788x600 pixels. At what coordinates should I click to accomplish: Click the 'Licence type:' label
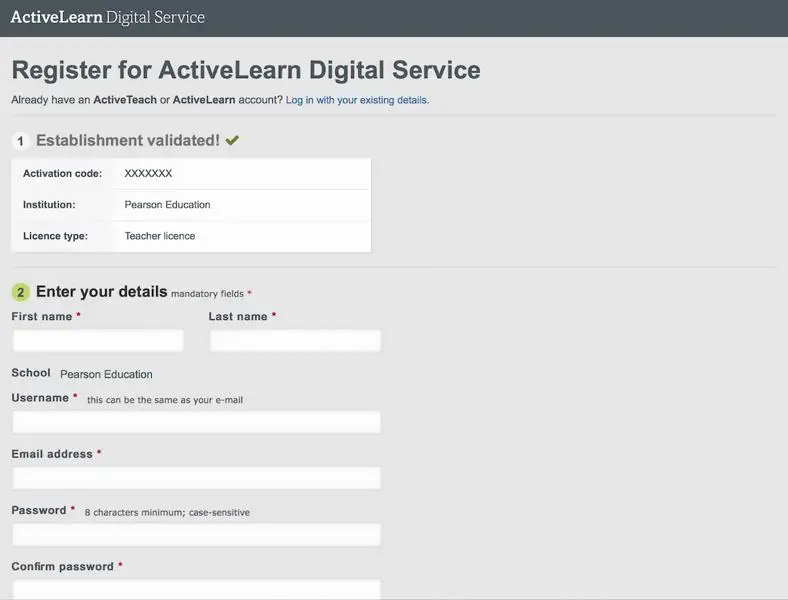click(55, 236)
